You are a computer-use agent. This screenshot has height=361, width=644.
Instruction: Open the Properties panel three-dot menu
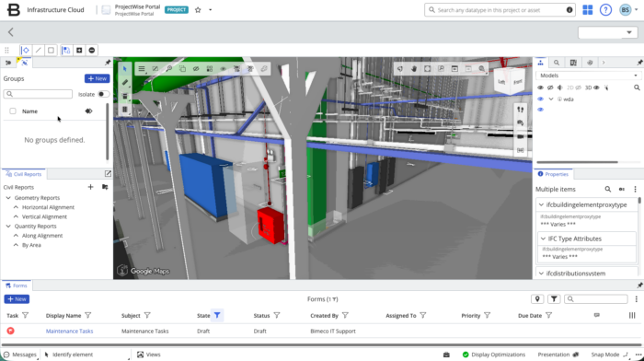click(635, 189)
